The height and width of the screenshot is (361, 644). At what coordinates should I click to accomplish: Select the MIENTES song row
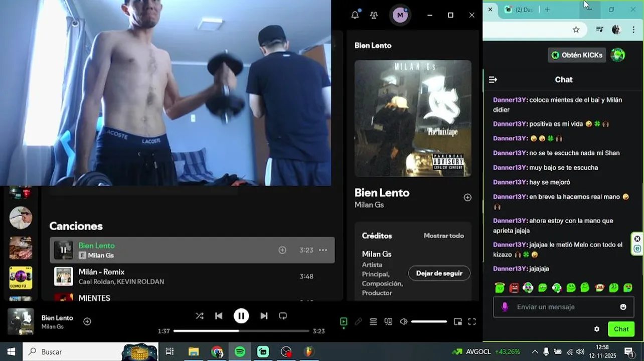(192, 297)
